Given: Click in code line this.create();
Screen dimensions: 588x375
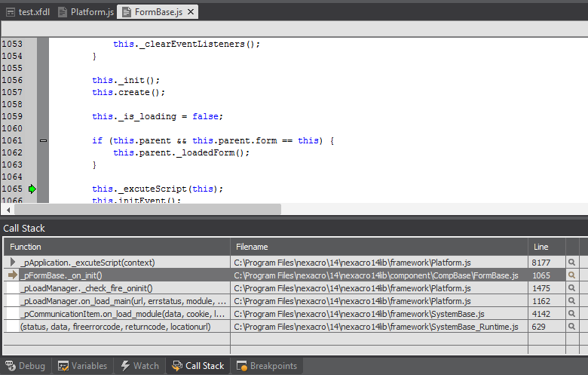Looking at the screenshot, I should pyautogui.click(x=129, y=92).
